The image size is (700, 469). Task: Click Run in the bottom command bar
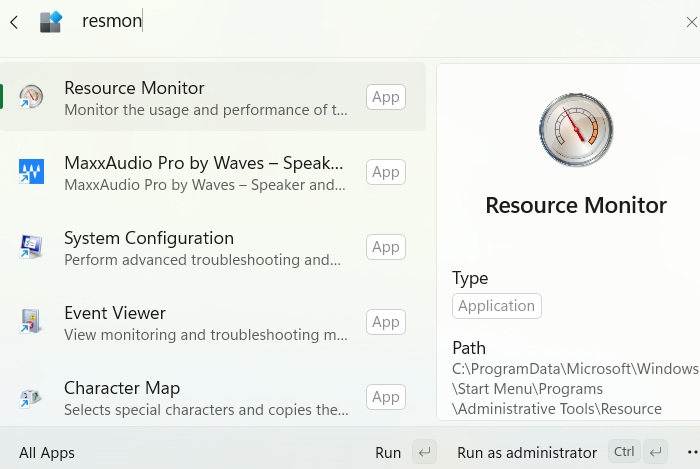tap(388, 453)
